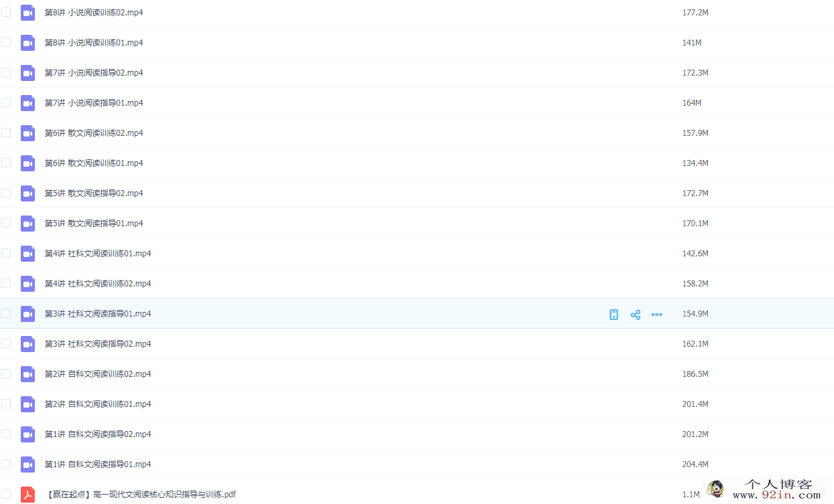Image resolution: width=834 pixels, height=504 pixels.
Task: Tick the checkbox for 第1讲 自科文阅读指导02.mp4
Action: (6, 434)
